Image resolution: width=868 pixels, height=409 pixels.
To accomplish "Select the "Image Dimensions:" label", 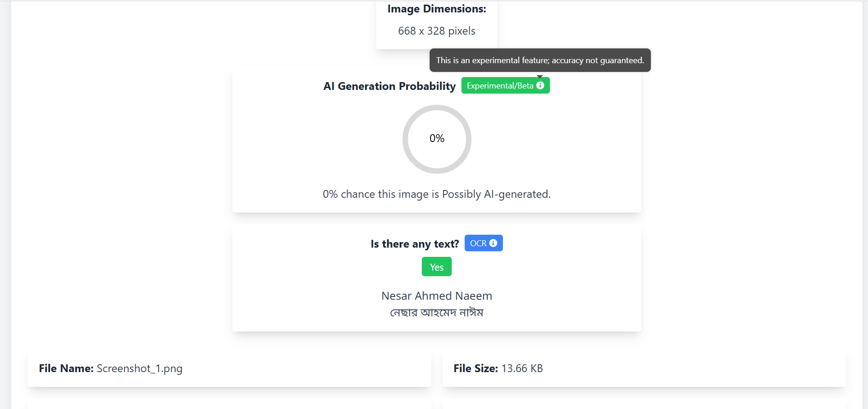I will 437,9.
